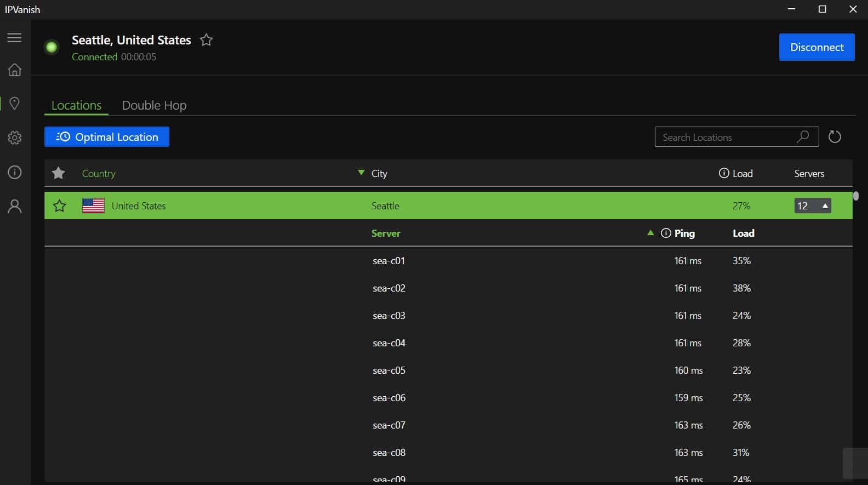The image size is (868, 485).
Task: Open the Information icon in sidebar
Action: click(15, 172)
